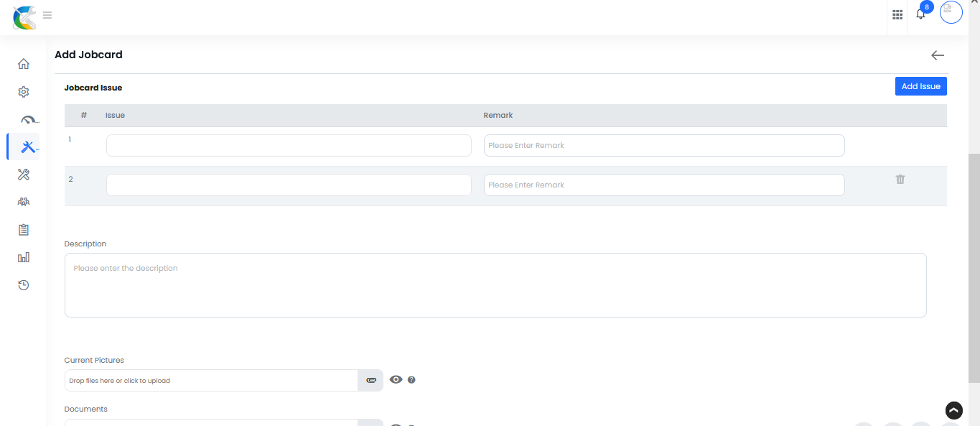Screen dimensions: 980x426
Task: Select the active wrench-screwdriver jobcard icon
Action: tap(29, 147)
